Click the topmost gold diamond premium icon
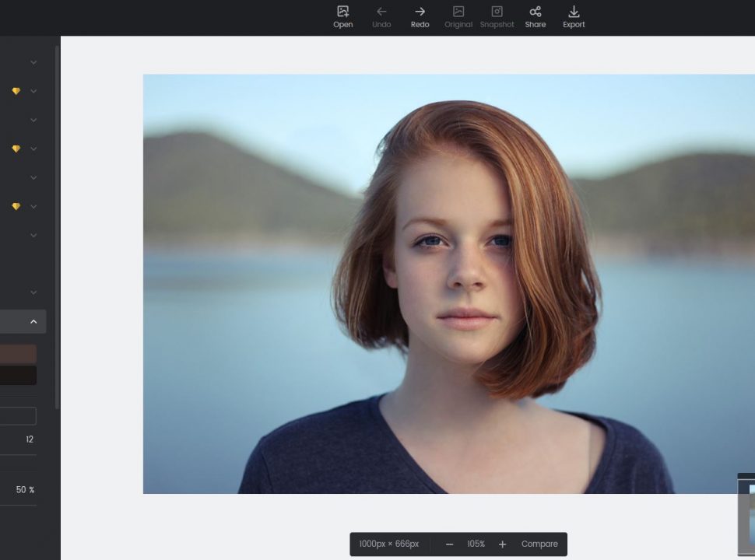 coord(16,91)
